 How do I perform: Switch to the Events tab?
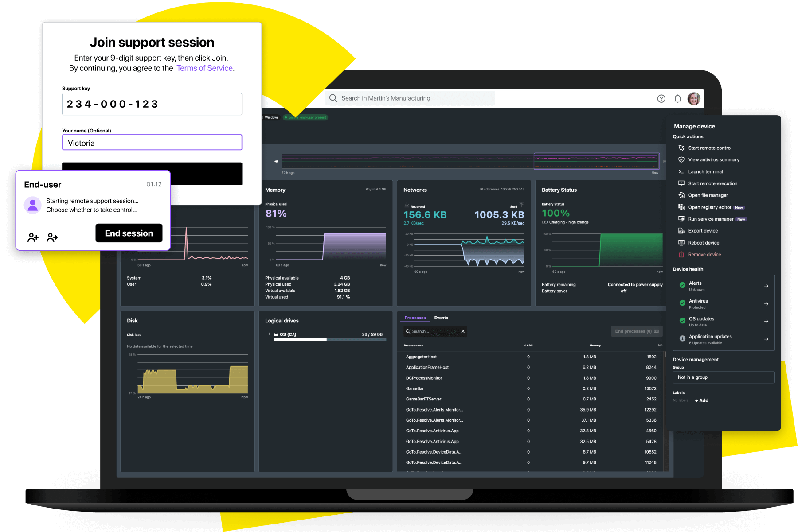(441, 318)
